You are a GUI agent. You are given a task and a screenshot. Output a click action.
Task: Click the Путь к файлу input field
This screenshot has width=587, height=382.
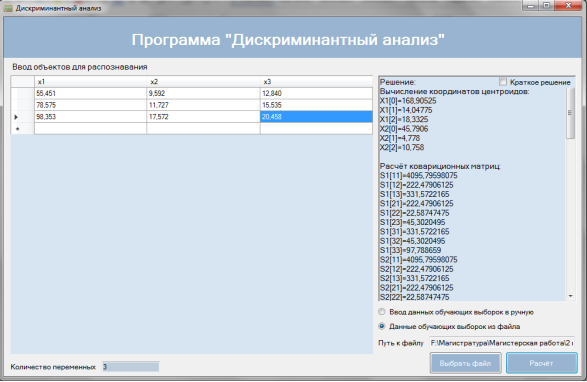(502, 343)
